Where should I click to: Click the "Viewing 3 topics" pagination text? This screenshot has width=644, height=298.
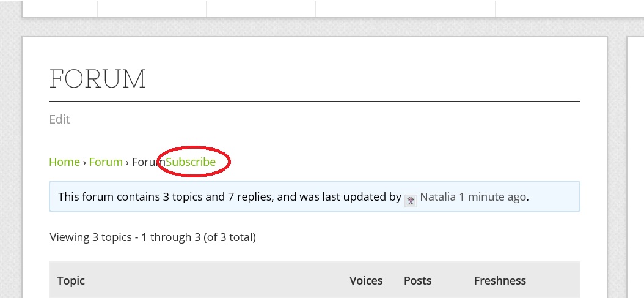pos(153,237)
